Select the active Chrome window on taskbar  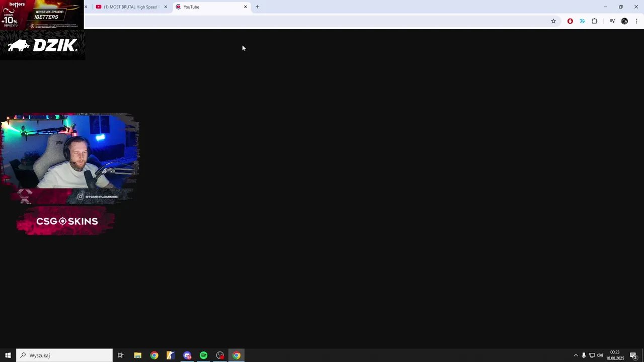(236, 355)
